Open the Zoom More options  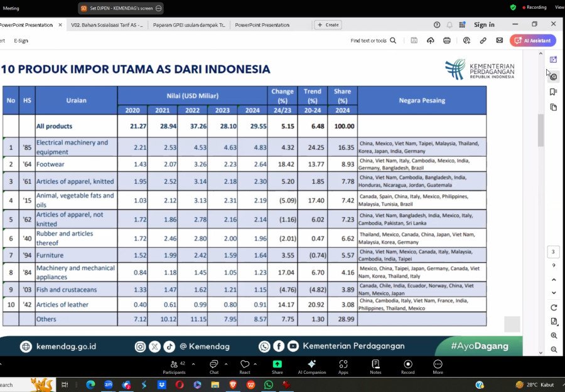pyautogui.click(x=438, y=367)
